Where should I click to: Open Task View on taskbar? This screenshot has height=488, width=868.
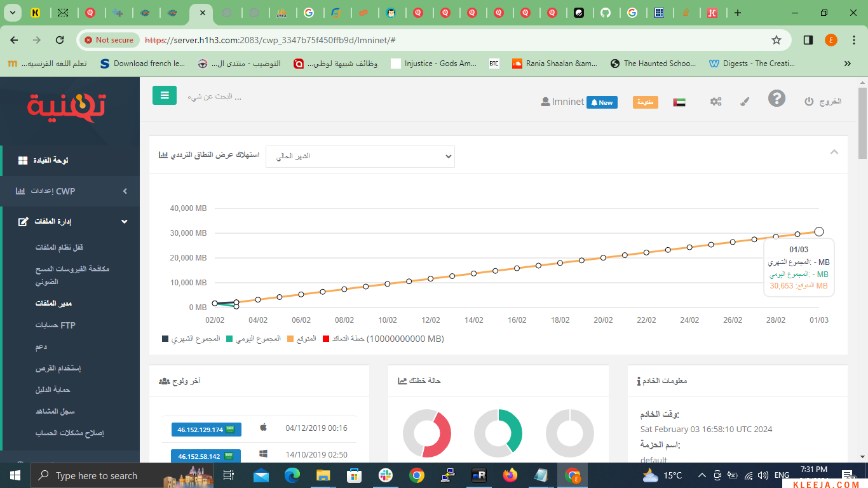(x=229, y=475)
